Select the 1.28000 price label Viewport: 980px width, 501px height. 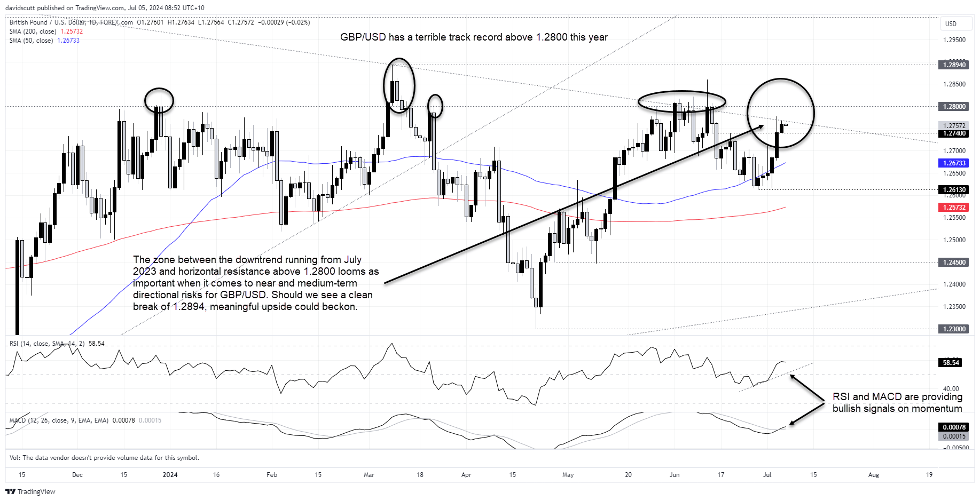[x=954, y=107]
